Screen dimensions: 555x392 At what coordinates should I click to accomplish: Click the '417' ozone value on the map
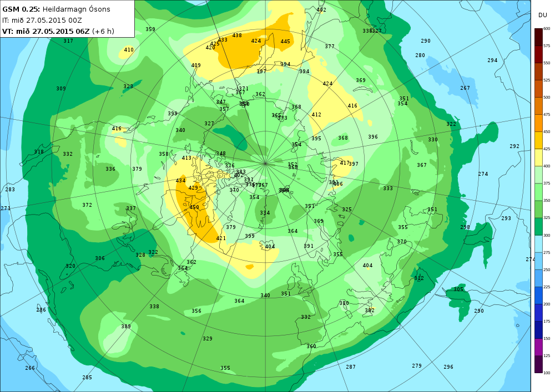tap(344, 163)
